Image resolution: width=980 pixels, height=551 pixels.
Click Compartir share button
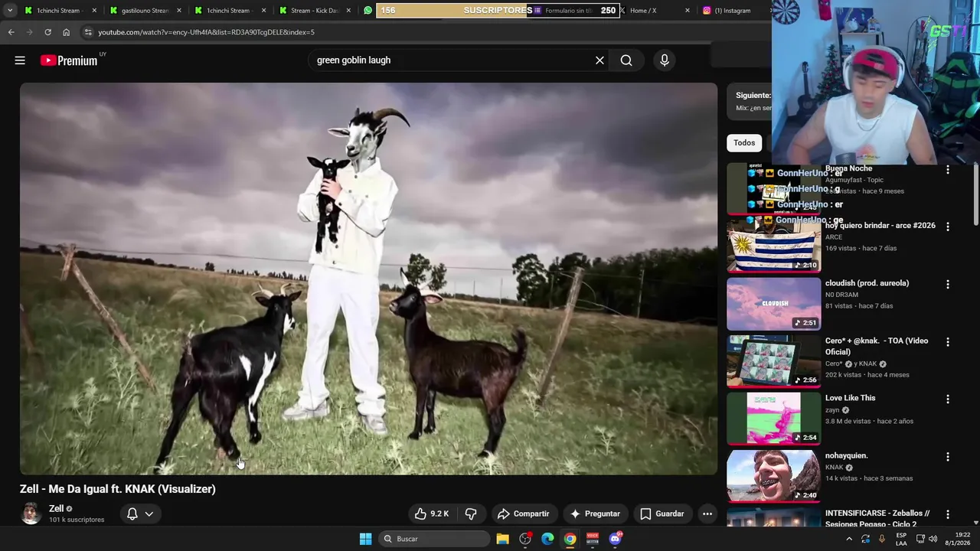tap(524, 514)
